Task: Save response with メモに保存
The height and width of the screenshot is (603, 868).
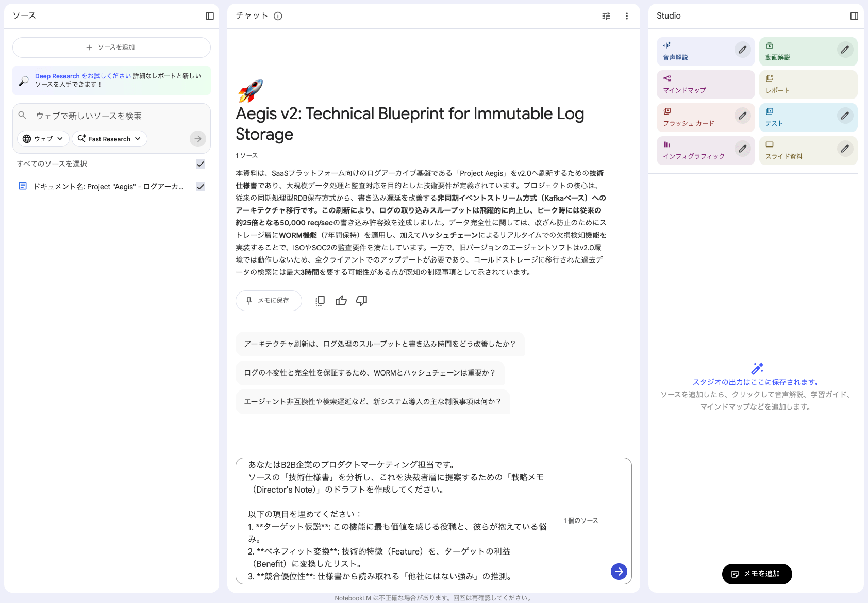Action: (x=269, y=300)
